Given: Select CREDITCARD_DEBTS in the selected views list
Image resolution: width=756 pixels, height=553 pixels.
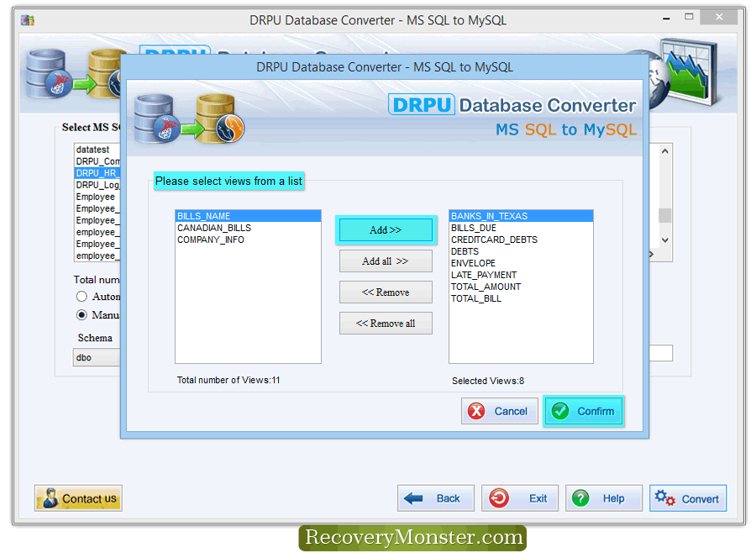Looking at the screenshot, I should [x=521, y=240].
